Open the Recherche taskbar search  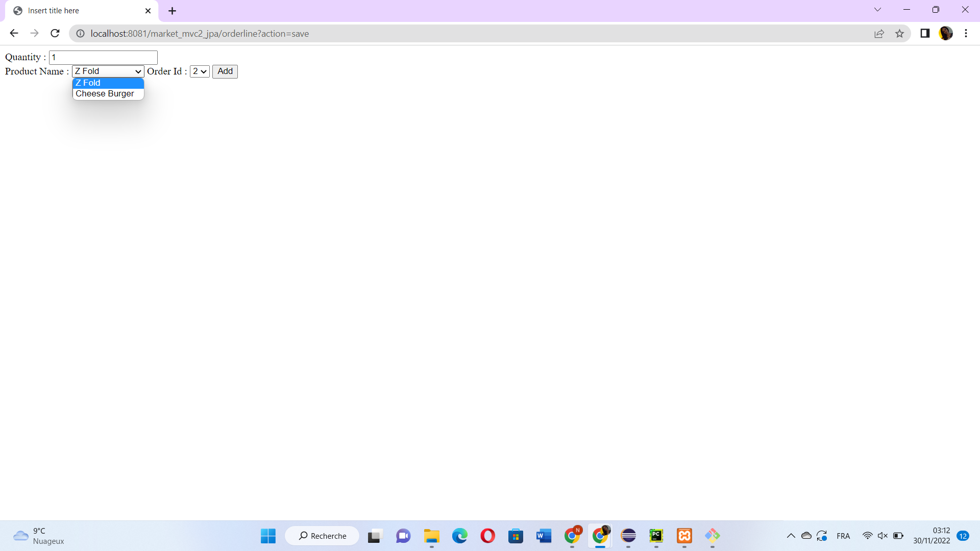322,536
